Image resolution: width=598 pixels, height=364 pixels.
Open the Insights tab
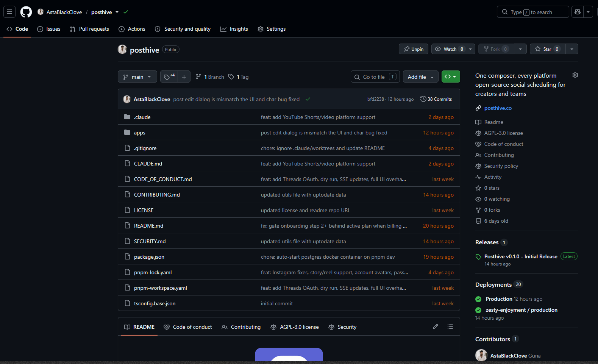[x=234, y=29]
